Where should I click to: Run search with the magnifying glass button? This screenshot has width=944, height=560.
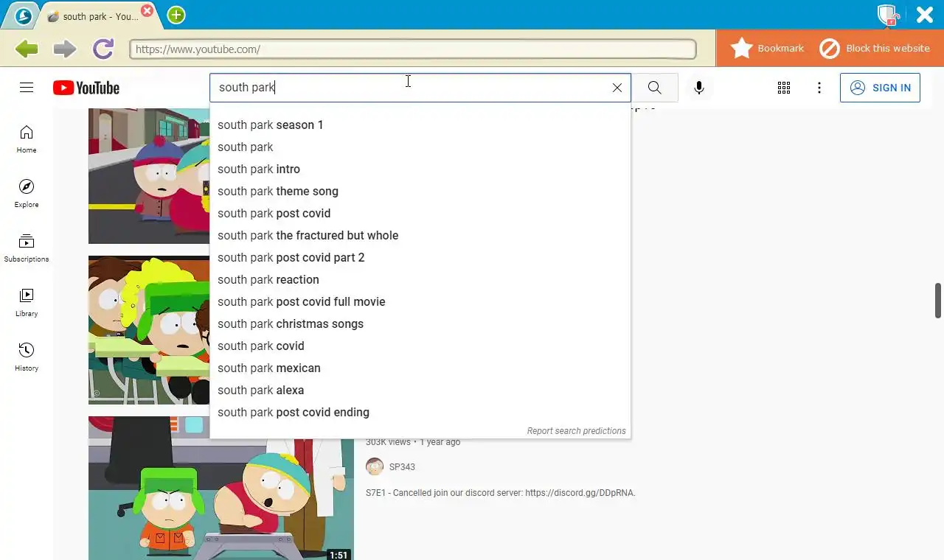pos(655,88)
